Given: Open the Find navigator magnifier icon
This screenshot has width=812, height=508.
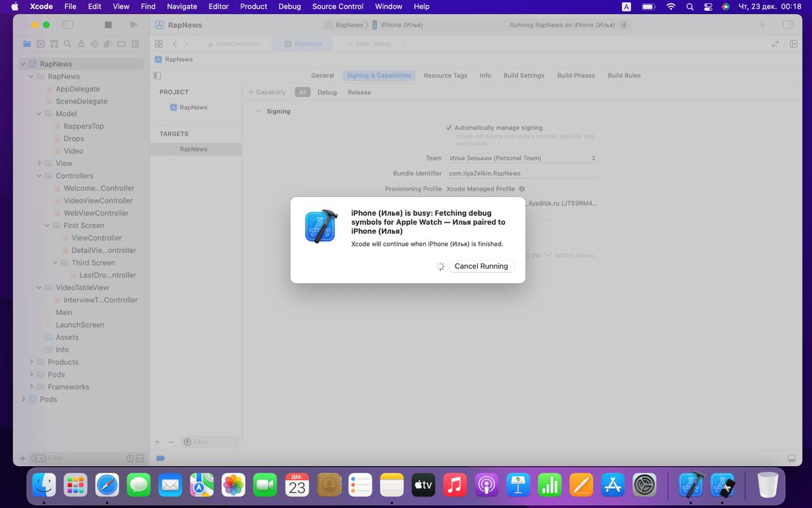Looking at the screenshot, I should (67, 44).
